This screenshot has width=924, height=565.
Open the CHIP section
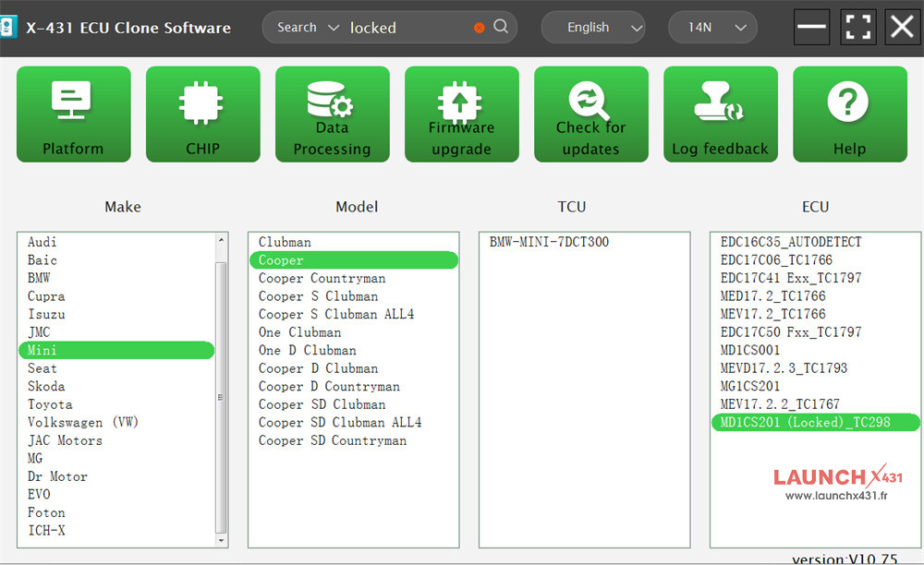point(202,114)
